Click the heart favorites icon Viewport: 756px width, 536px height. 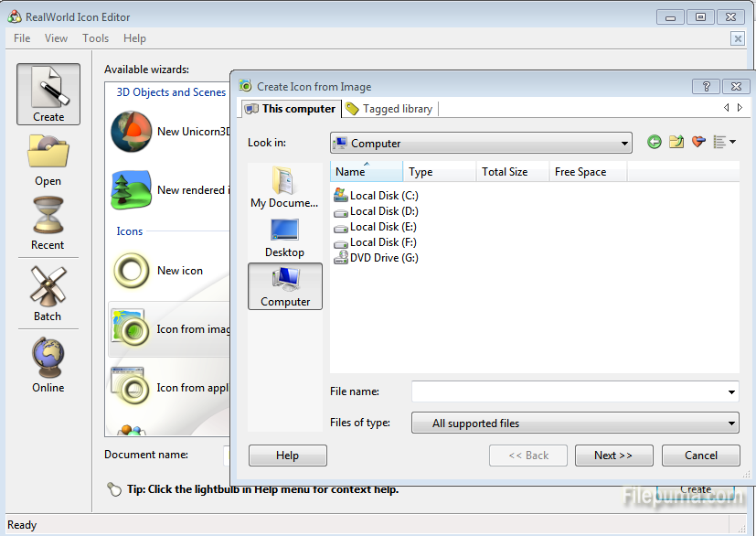(699, 142)
